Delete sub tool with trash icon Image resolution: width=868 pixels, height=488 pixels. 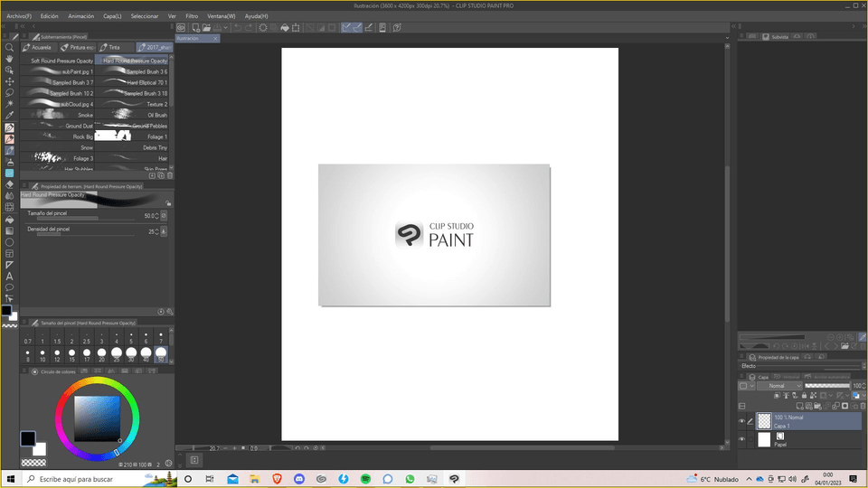pos(170,176)
